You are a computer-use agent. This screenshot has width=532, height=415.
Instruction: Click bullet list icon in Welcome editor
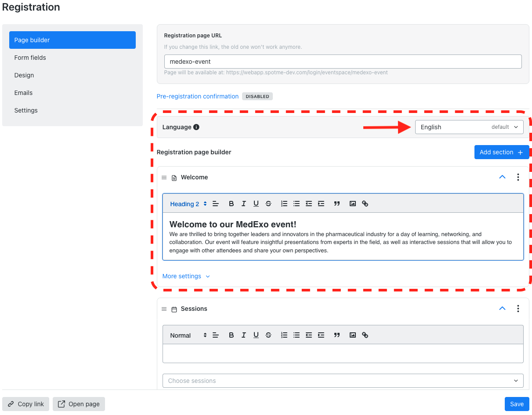click(x=297, y=204)
